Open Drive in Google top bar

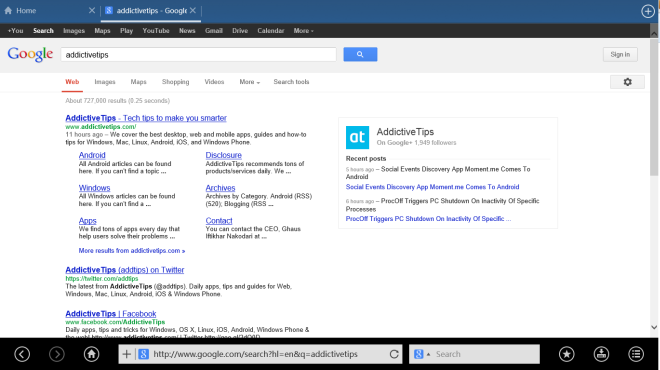click(240, 31)
